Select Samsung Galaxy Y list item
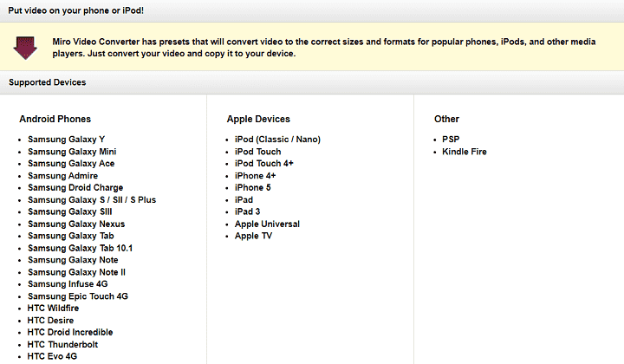624x364 pixels. pyautogui.click(x=66, y=140)
